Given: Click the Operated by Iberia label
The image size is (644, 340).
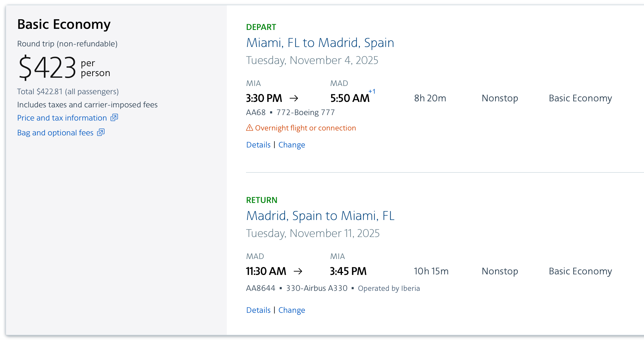Looking at the screenshot, I should pyautogui.click(x=389, y=288).
